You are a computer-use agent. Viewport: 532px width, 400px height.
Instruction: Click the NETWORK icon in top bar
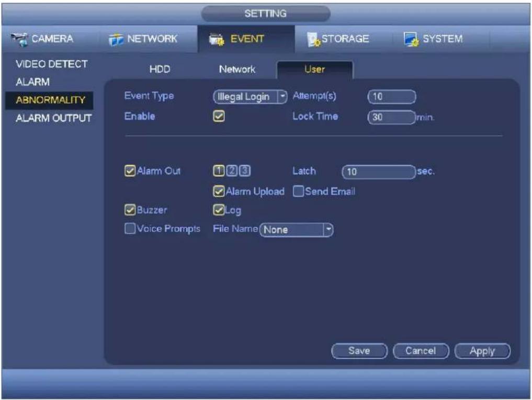coord(116,40)
